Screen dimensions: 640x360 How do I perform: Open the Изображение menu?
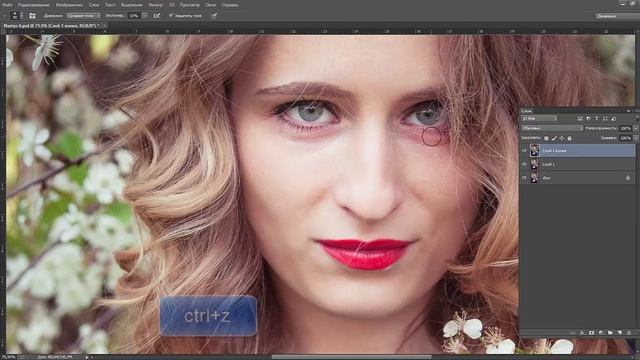[69, 5]
